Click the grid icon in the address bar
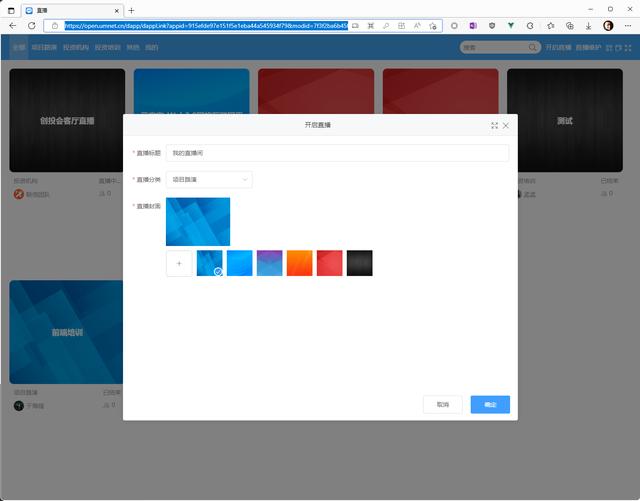Screen dimensions: 640x501 click(401, 26)
